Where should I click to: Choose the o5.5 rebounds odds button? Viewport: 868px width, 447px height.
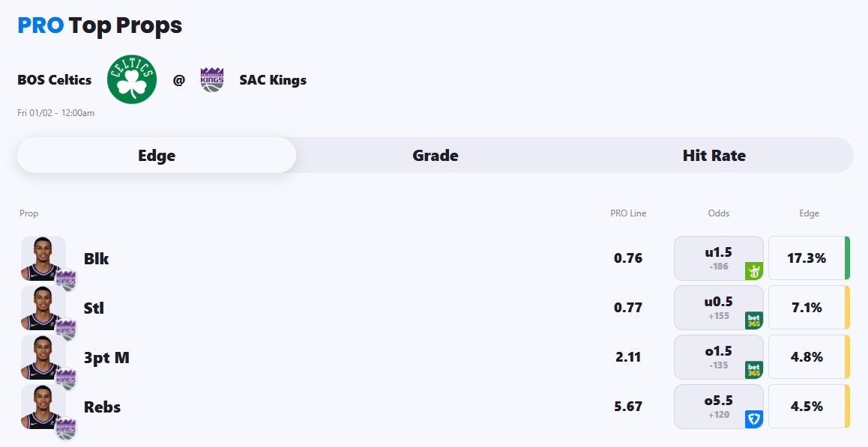coord(718,407)
